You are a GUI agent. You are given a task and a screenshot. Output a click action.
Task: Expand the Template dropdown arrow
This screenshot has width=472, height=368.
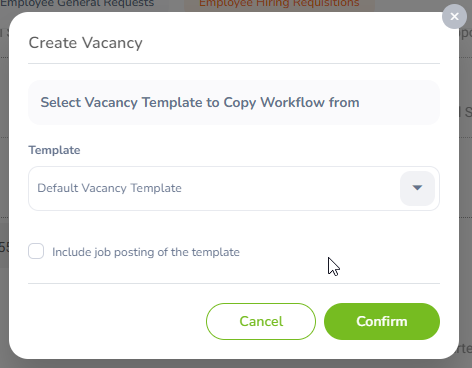(x=417, y=188)
